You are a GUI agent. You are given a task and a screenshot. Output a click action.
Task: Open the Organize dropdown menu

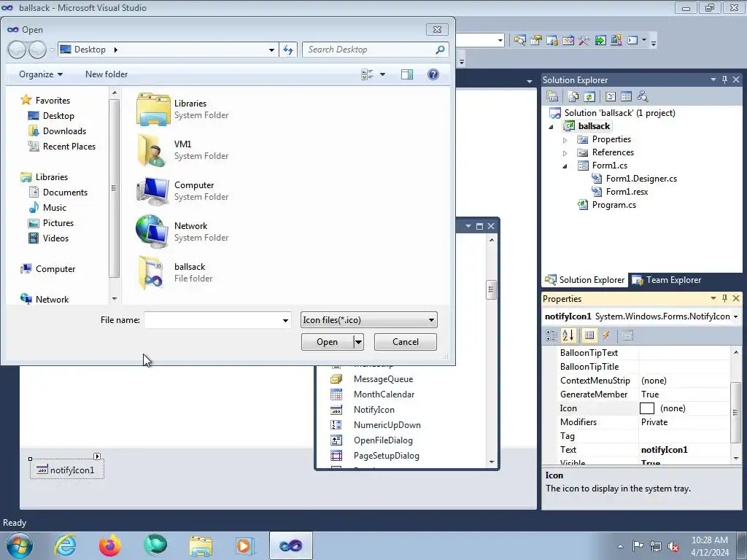pyautogui.click(x=41, y=74)
